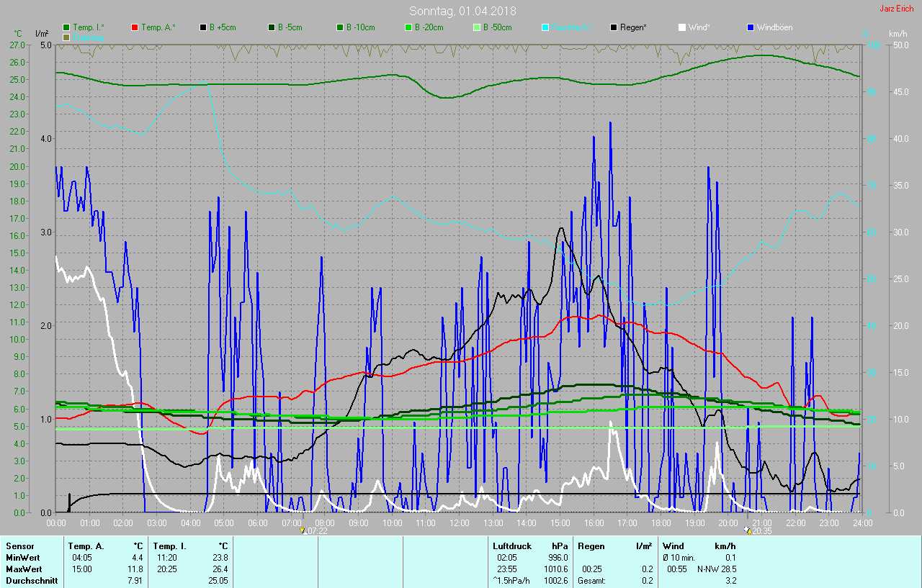Click the date title Sonntag, 01.04.2018
Image resolution: width=922 pixels, height=588 pixels.
click(462, 11)
